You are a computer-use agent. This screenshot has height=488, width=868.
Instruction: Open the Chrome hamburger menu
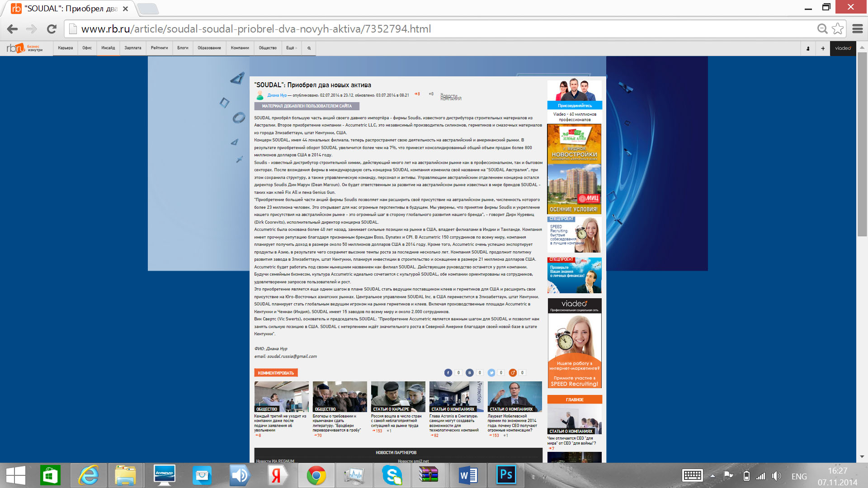[x=858, y=29]
